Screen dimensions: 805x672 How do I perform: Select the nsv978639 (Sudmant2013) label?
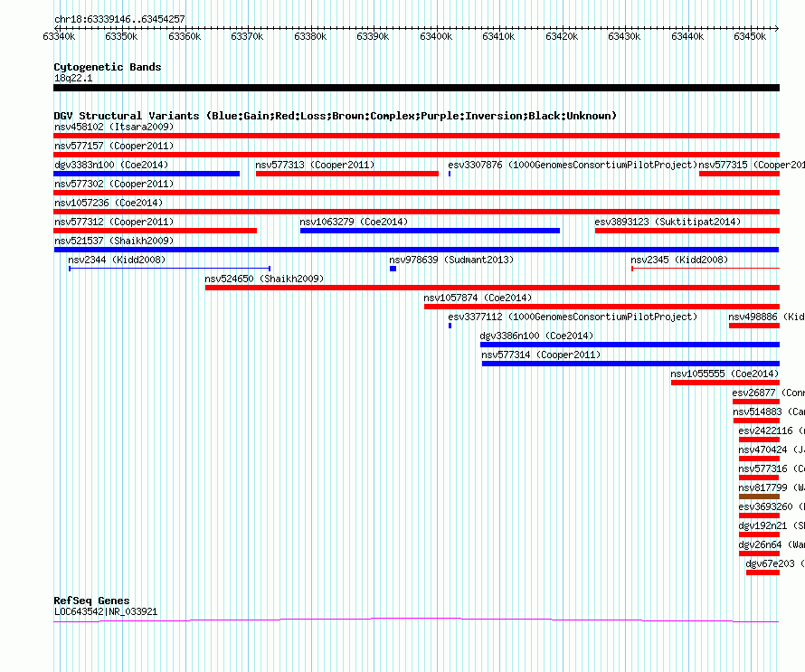click(x=451, y=260)
